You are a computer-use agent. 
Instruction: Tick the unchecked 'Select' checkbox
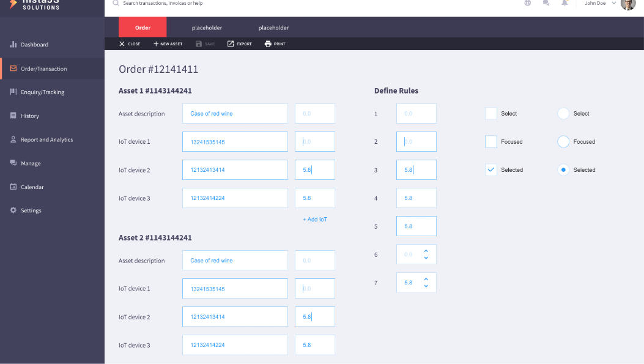490,113
